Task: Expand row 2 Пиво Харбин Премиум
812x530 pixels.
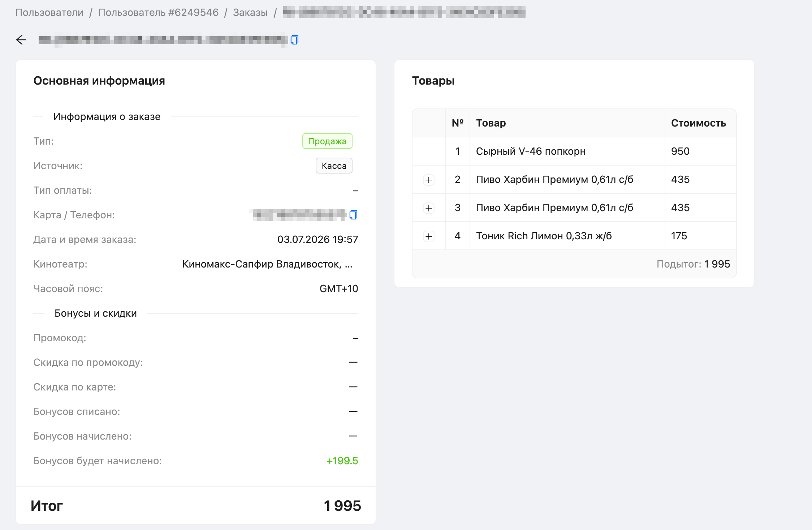Action: click(x=429, y=180)
